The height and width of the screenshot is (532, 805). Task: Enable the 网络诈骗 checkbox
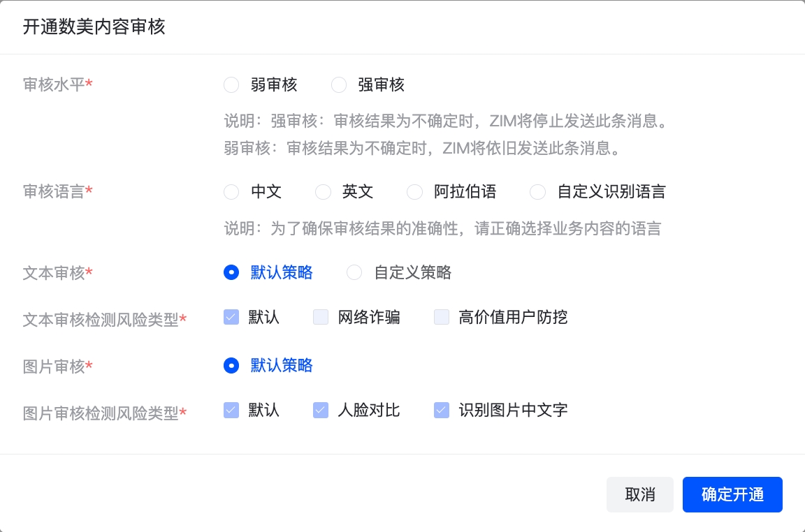321,318
